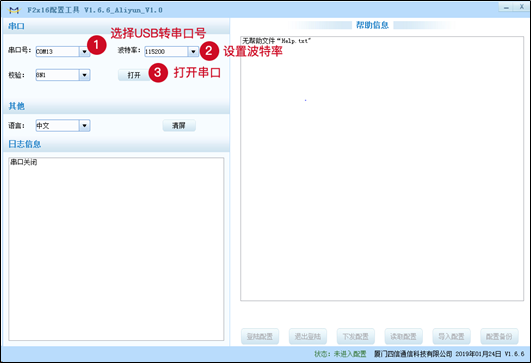Click the 其他 section header

16,106
